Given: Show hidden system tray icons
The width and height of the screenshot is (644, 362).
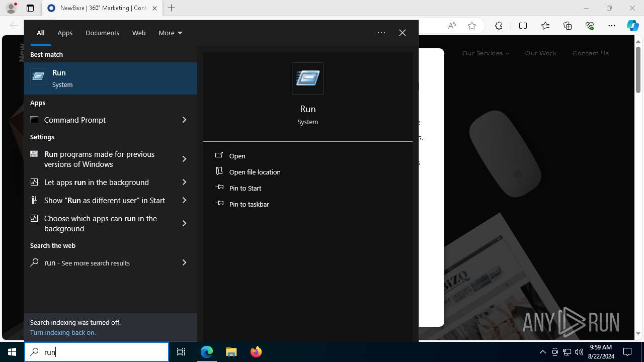Looking at the screenshot, I should click(542, 352).
